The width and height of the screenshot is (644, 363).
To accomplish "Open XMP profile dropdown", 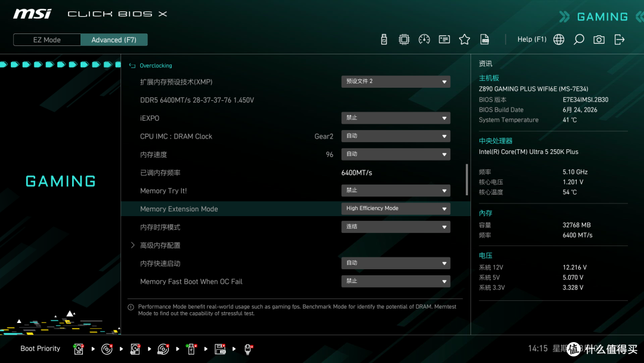I will pos(395,81).
